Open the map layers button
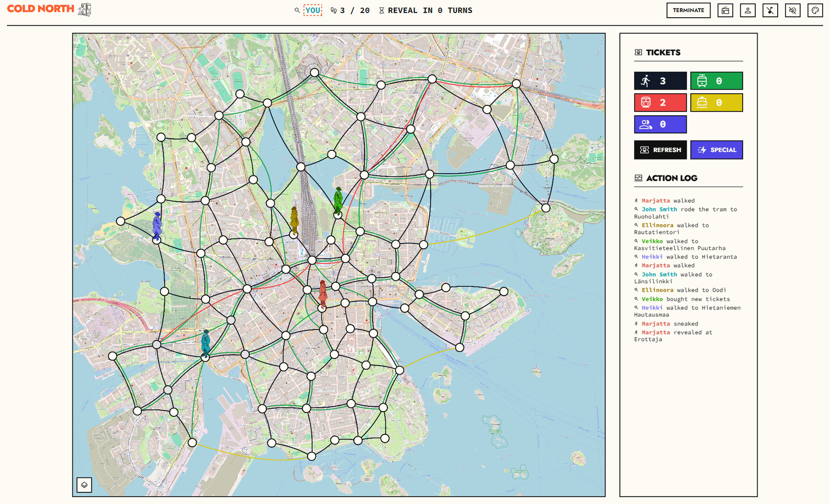Image resolution: width=830 pixels, height=504 pixels. [84, 485]
